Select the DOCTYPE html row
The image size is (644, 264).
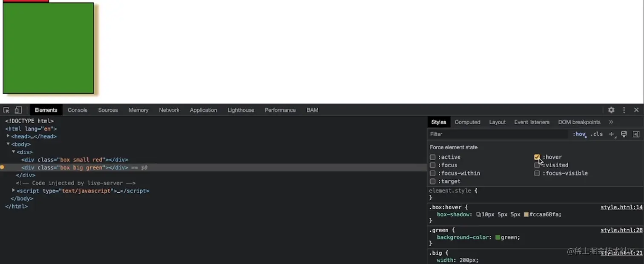213,121
